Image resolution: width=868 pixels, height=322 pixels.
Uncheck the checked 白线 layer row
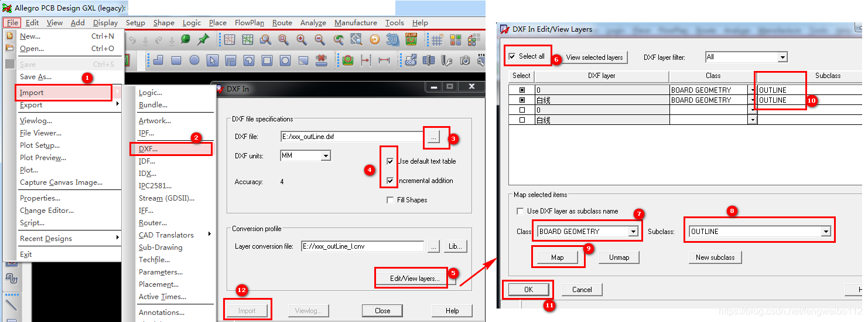pyautogui.click(x=522, y=100)
